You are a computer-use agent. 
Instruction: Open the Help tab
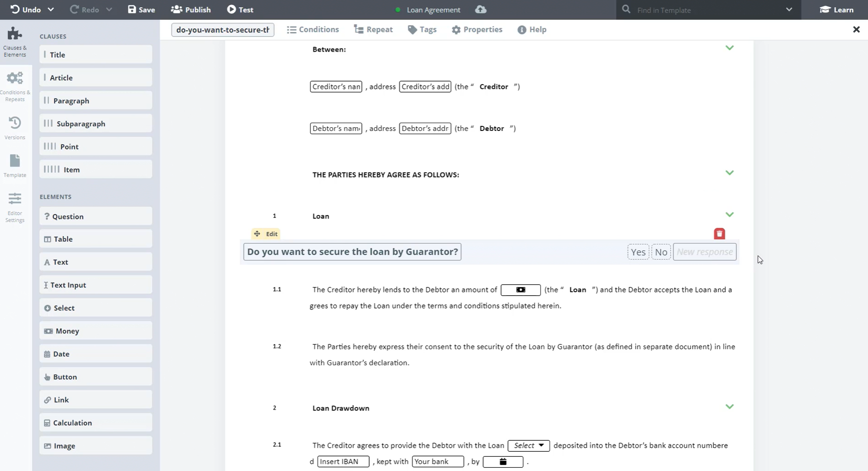(x=532, y=30)
